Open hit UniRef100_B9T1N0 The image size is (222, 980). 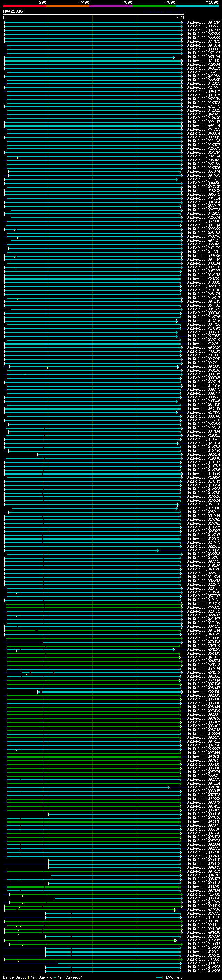203,23
